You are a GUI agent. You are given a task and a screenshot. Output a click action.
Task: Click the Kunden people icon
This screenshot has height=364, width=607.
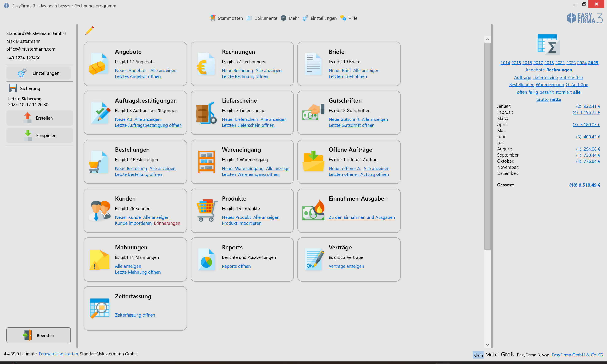[99, 210]
